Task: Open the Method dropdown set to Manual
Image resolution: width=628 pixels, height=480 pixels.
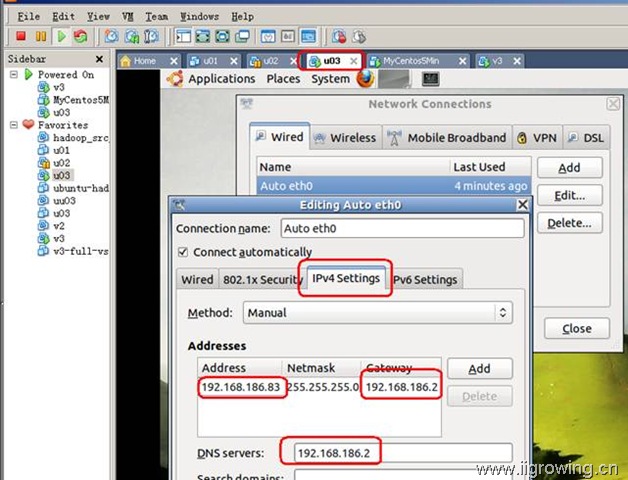Action: (378, 313)
